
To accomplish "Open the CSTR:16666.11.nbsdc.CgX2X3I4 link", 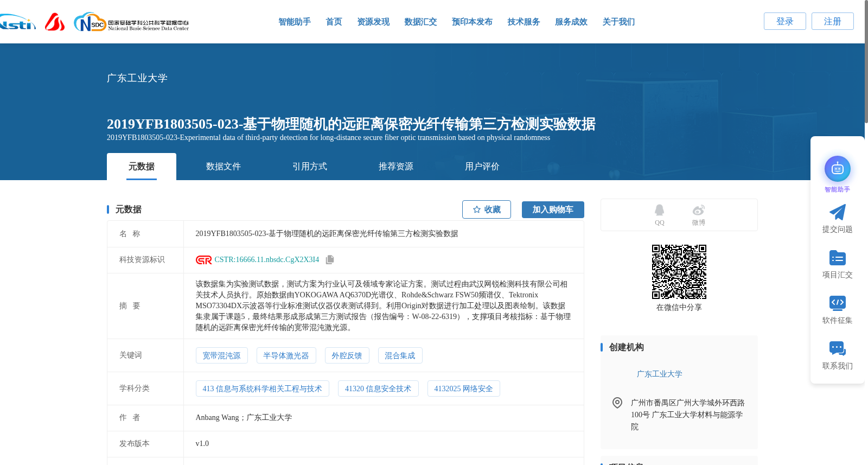I will [x=267, y=260].
